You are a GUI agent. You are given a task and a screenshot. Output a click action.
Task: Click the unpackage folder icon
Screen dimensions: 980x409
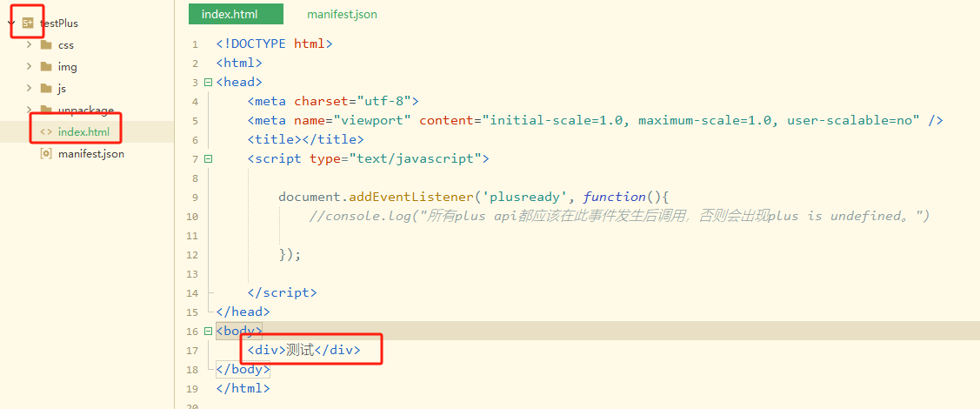tap(46, 110)
